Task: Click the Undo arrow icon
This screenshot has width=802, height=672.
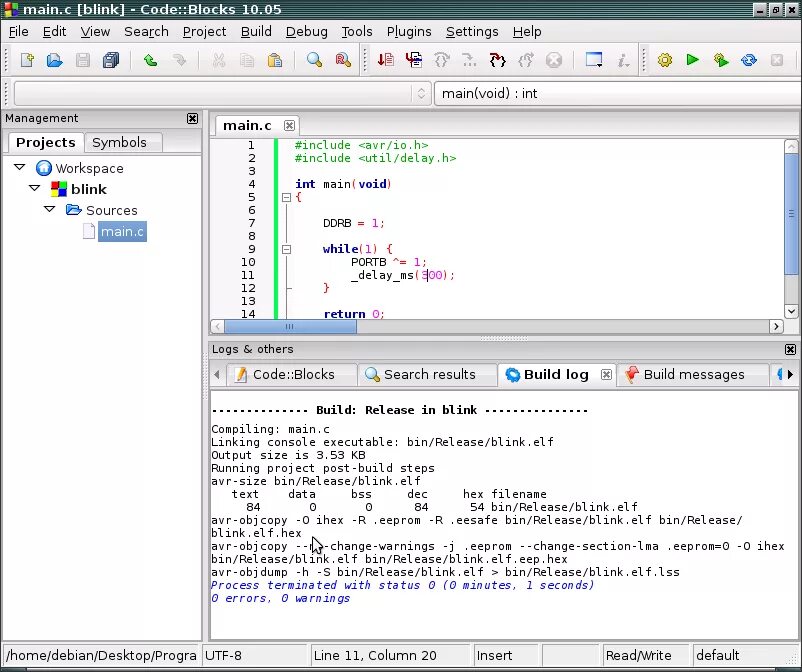Action: pos(150,60)
